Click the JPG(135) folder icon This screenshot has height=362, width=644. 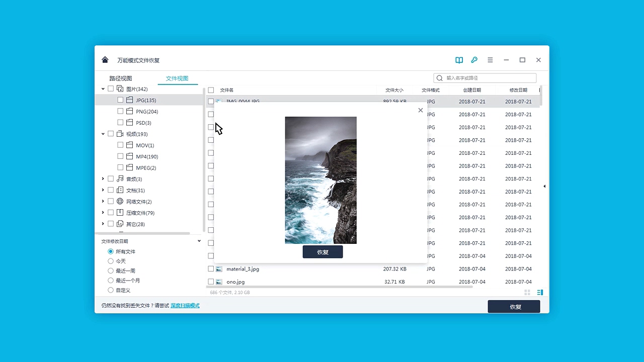click(x=130, y=100)
